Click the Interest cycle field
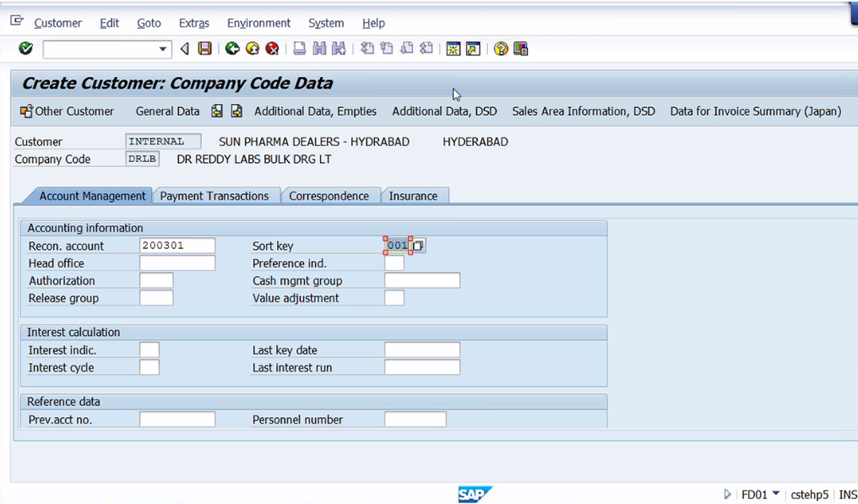This screenshot has width=858, height=504. pos(149,368)
